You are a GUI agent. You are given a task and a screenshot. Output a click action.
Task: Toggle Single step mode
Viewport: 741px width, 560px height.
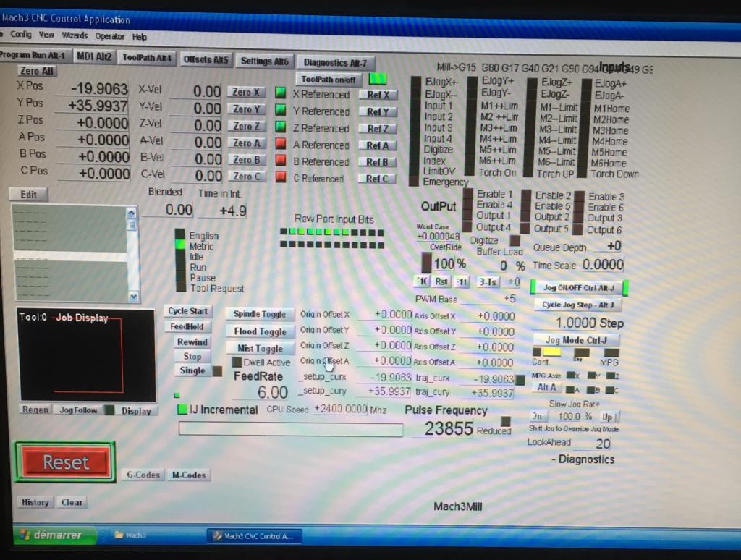192,370
